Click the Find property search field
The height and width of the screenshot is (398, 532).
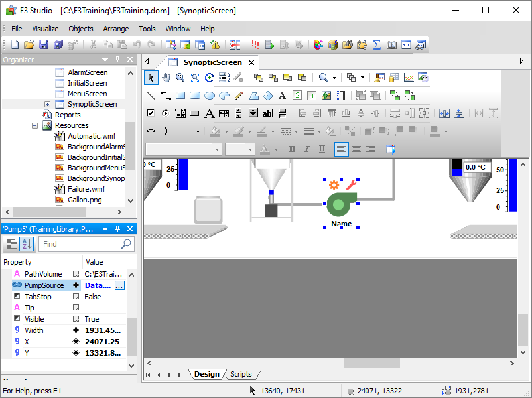[80, 244]
